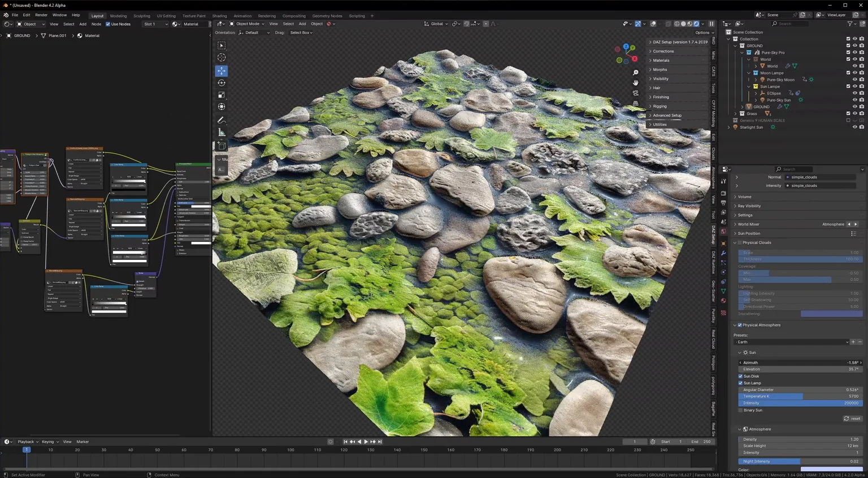Click the reset button in Sun settings
The image size is (868, 478).
pos(852,419)
